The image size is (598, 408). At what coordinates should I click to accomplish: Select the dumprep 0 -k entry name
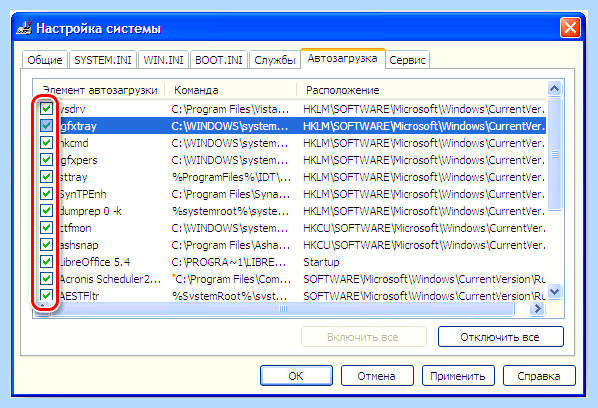point(91,211)
